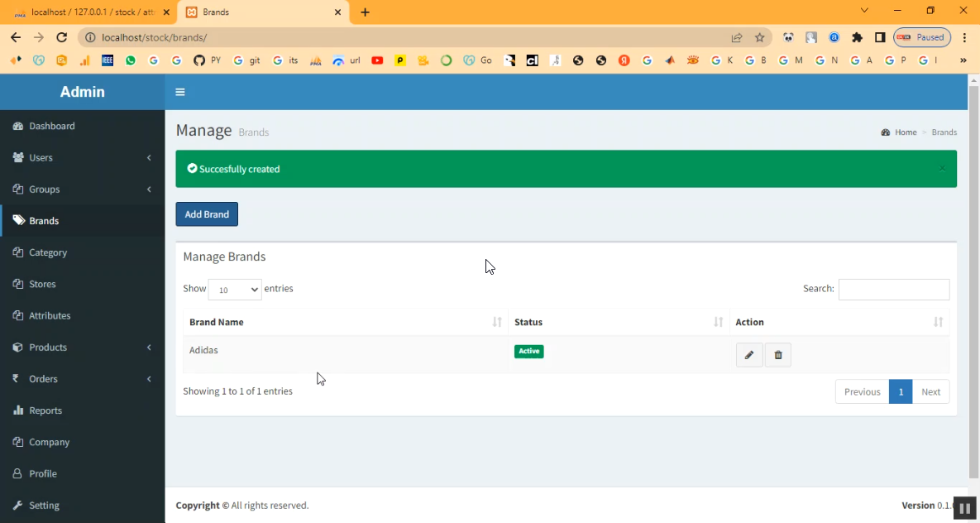Toggle the browser side panel icon
This screenshot has height=523, width=980.
880,37
